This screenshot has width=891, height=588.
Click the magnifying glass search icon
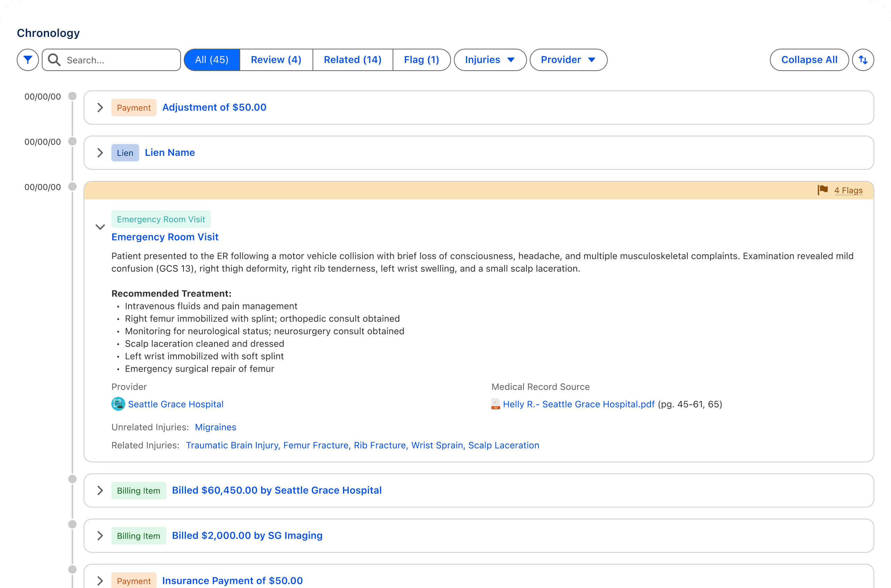pyautogui.click(x=54, y=59)
